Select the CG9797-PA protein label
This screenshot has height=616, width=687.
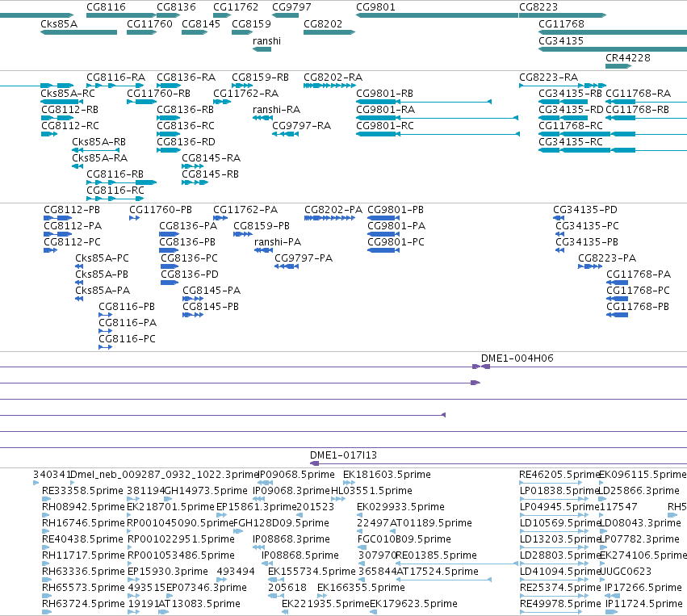[x=304, y=258]
